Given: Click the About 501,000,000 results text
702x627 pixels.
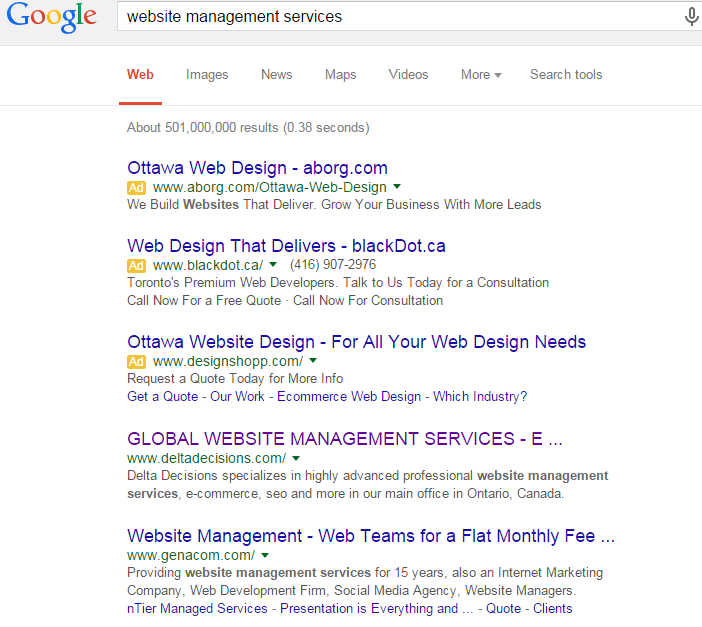Looking at the screenshot, I should 248,128.
